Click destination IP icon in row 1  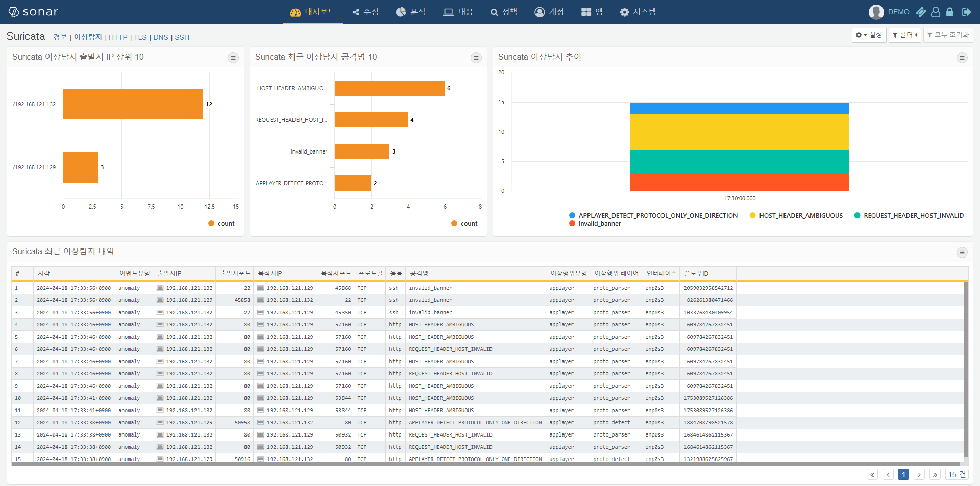[261, 288]
